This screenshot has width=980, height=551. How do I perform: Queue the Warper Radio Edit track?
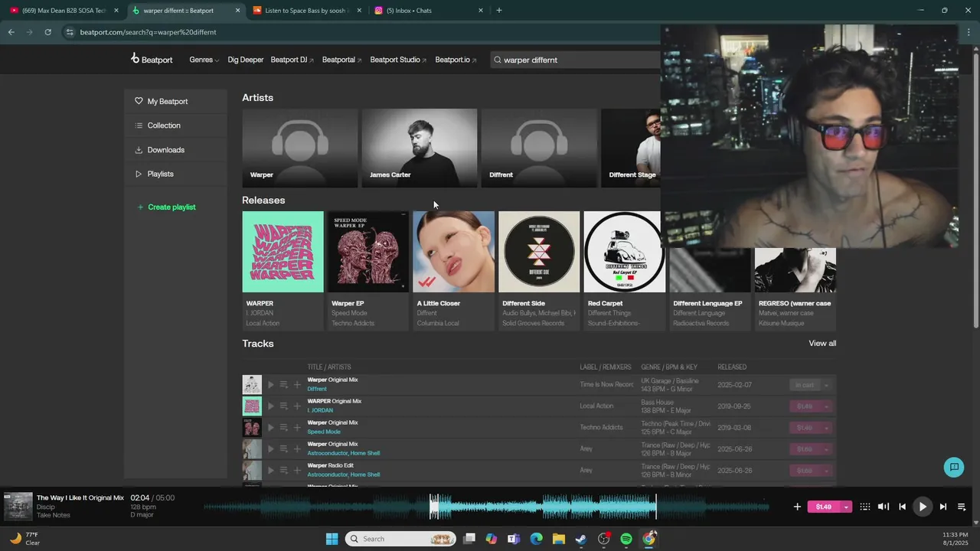tap(283, 471)
